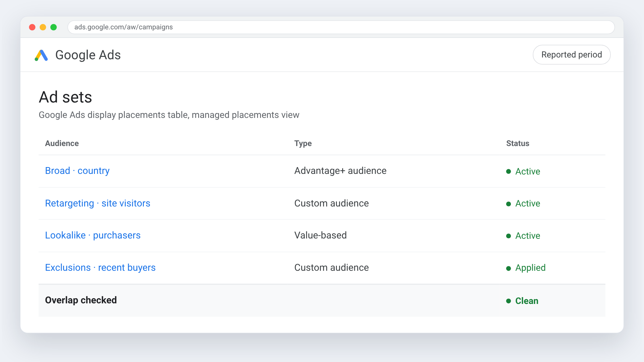The width and height of the screenshot is (644, 362).
Task: Click Custom audience in the Exclusions row
Action: coord(331,268)
